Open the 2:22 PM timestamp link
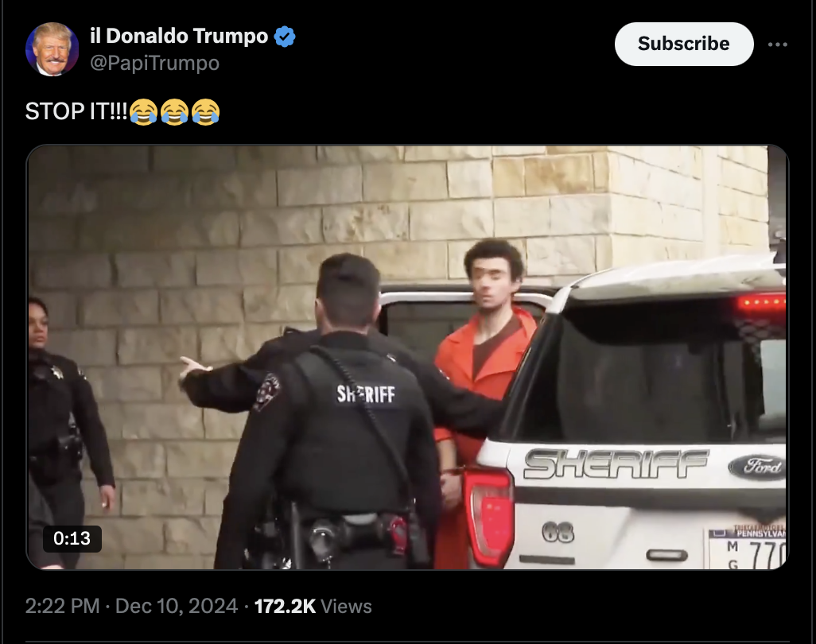 point(63,606)
